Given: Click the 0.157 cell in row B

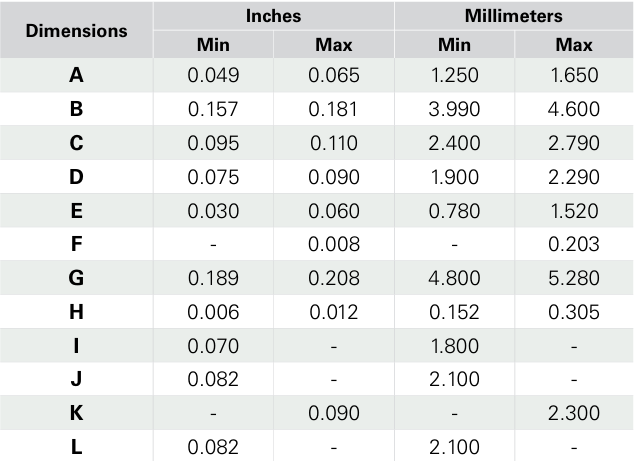Looking at the screenshot, I should 213,109.
